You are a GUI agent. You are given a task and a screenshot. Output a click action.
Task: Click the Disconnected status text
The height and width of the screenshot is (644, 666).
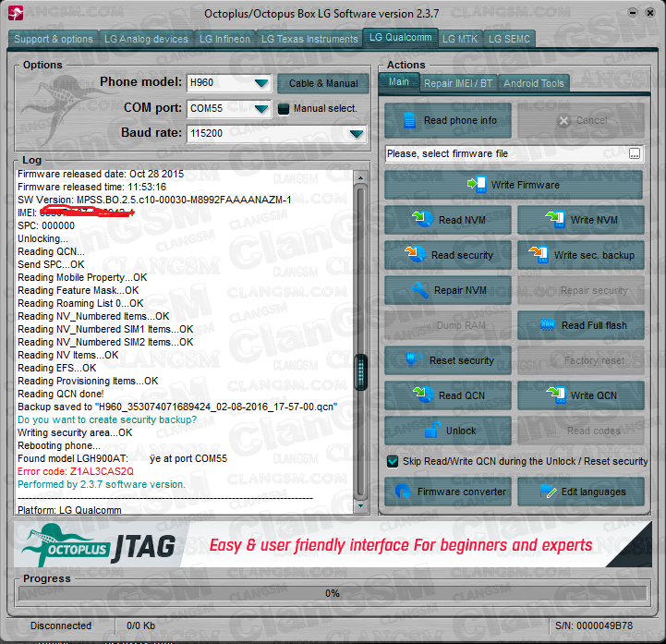61,626
